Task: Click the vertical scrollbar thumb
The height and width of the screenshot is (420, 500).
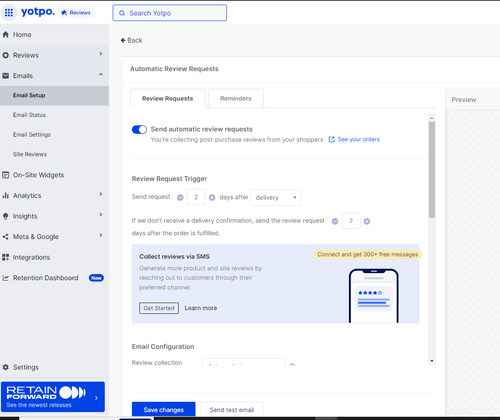Action: click(x=432, y=170)
